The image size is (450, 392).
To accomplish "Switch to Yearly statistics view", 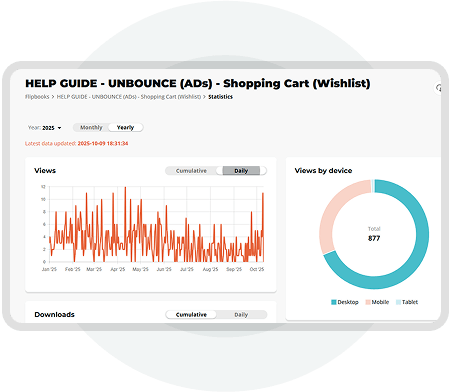I will pyautogui.click(x=125, y=127).
